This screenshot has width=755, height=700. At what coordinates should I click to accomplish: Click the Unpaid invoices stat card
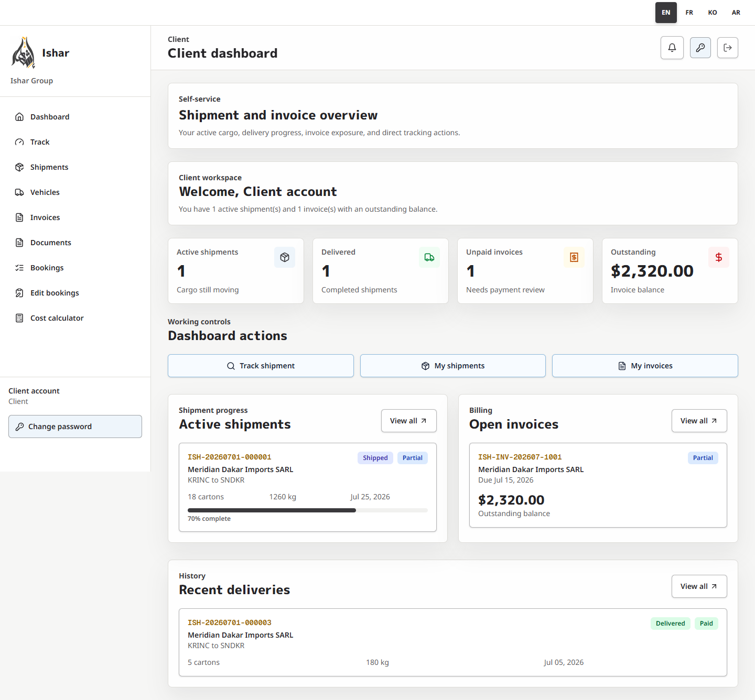point(525,271)
